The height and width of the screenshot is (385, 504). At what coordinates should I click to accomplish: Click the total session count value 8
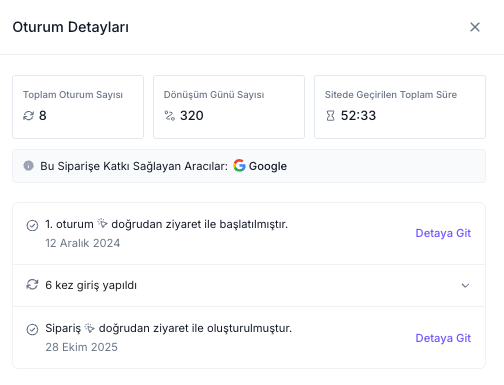43,116
